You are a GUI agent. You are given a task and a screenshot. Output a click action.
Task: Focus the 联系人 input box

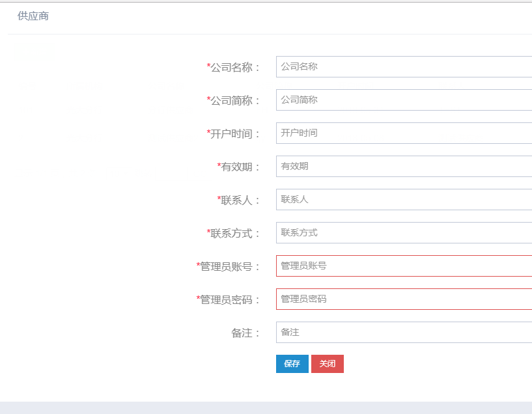[x=404, y=200]
